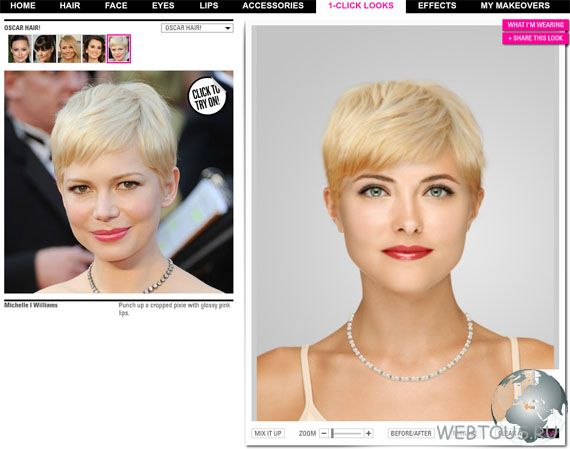This screenshot has width=570, height=449.
Task: Open the HAIR menu tab
Action: coord(70,6)
